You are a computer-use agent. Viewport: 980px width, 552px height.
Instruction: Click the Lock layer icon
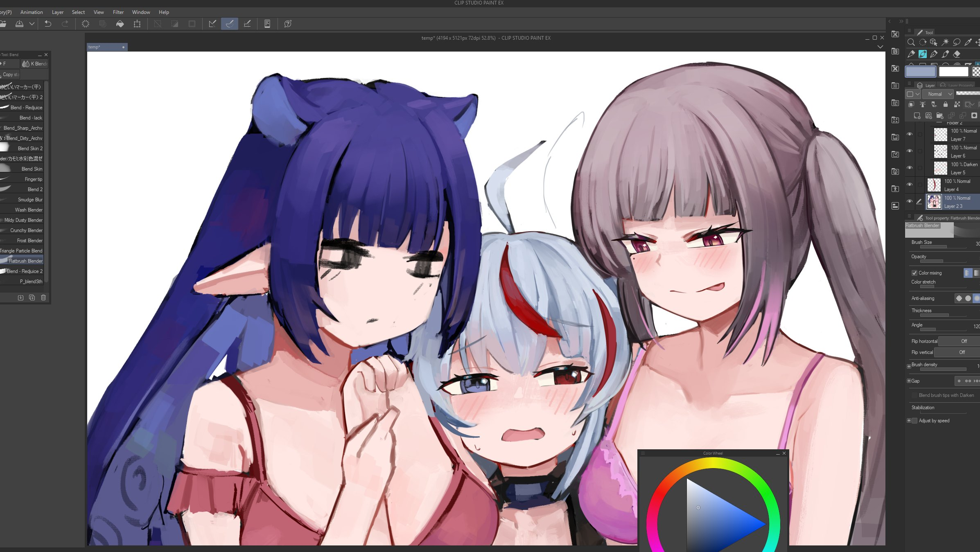tap(945, 104)
